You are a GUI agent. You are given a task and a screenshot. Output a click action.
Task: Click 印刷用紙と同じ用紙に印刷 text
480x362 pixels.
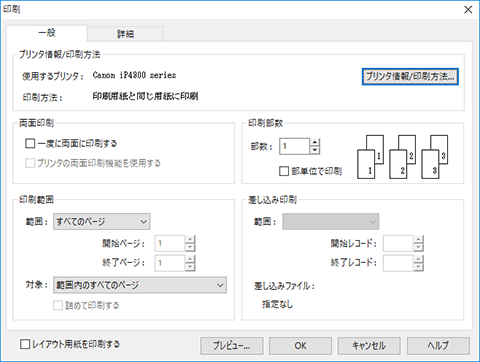[x=145, y=96]
